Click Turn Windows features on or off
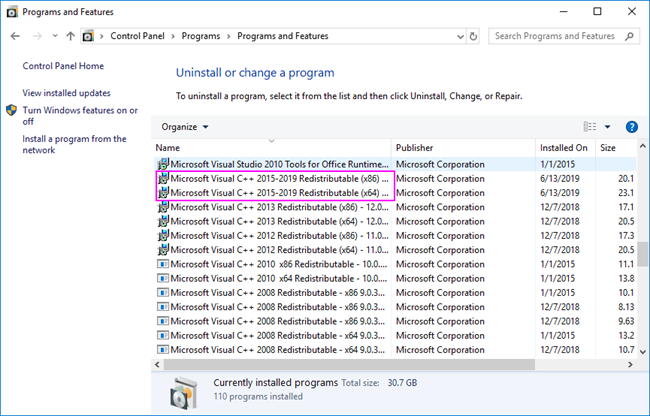 point(80,116)
